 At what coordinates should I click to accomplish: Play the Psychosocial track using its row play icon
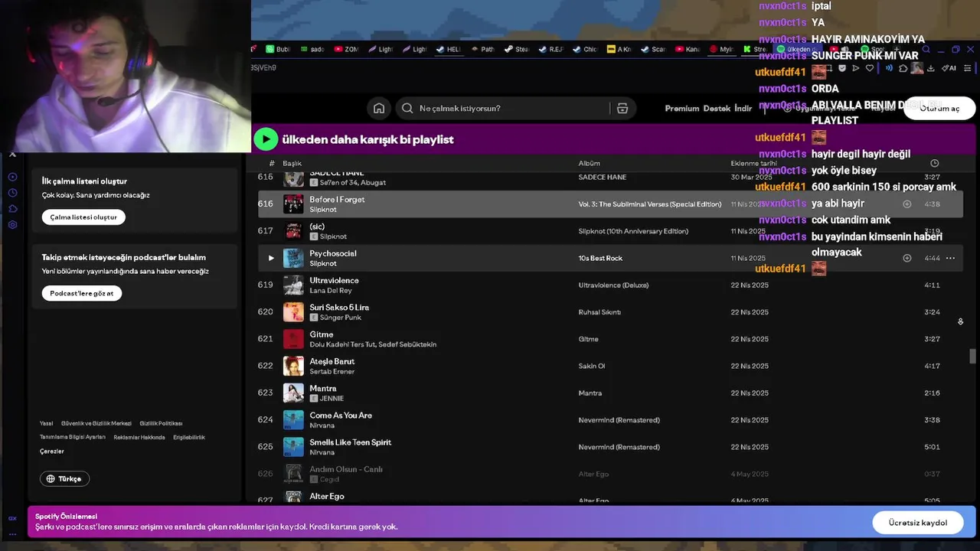pyautogui.click(x=270, y=258)
